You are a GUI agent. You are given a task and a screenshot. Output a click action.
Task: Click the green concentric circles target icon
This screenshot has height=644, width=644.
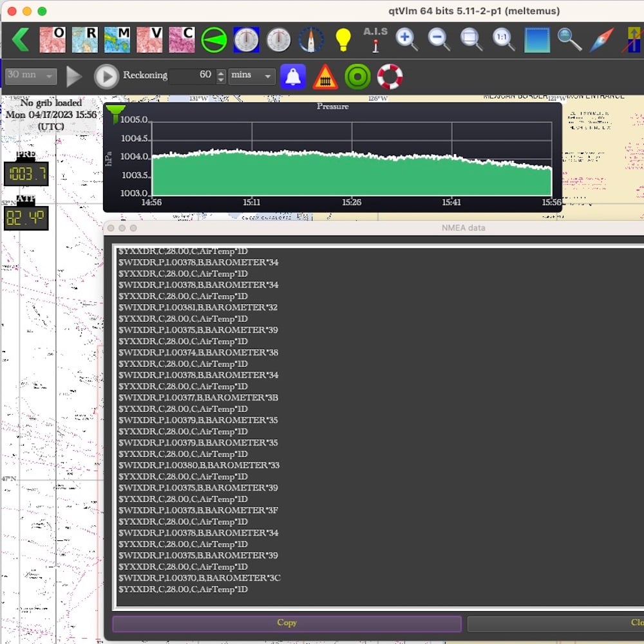[357, 77]
